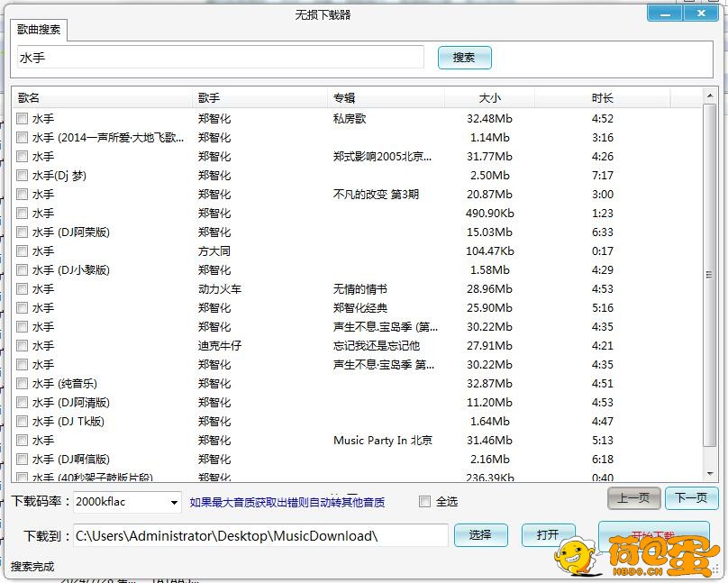The image size is (728, 583).
Task: Select the album cell 无情的情书
Action: pyautogui.click(x=360, y=289)
